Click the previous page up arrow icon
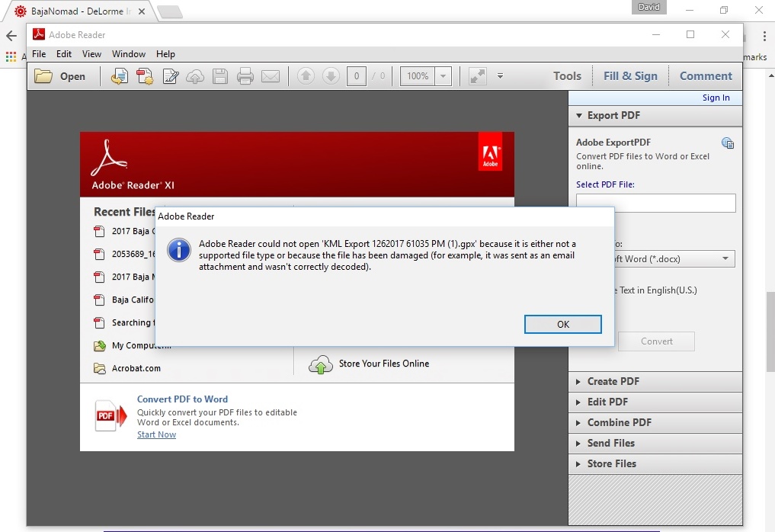The image size is (775, 532). (306, 76)
